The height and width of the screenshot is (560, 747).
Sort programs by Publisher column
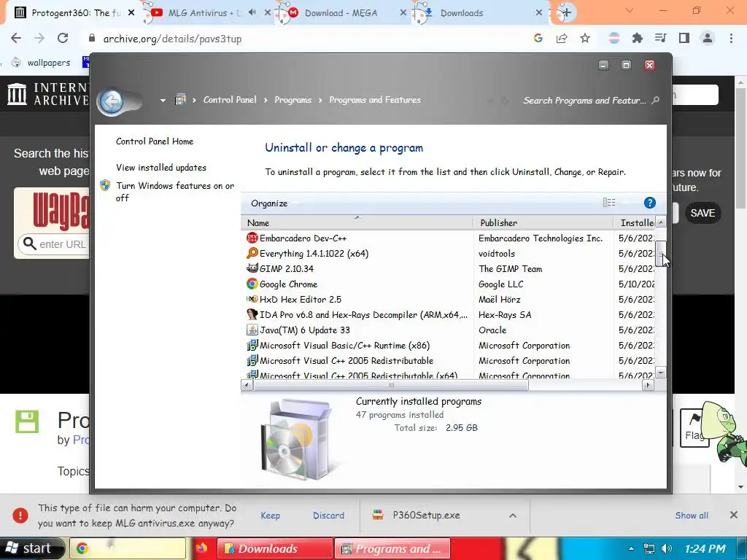pyautogui.click(x=543, y=222)
